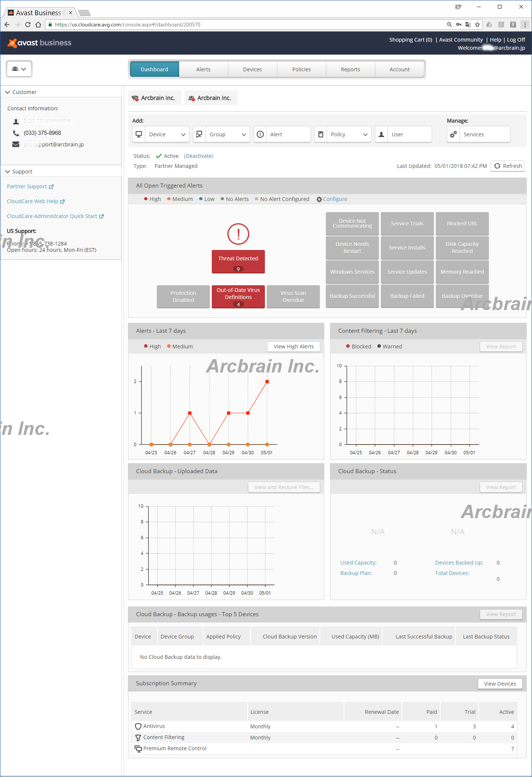Click the Log Off link

pos(516,40)
